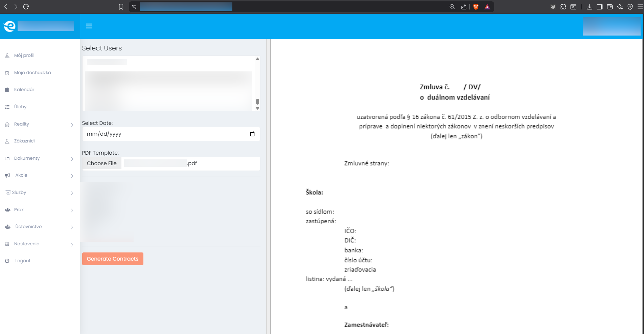Click the browser reload icon
The height and width of the screenshot is (334, 644).
[x=26, y=7]
